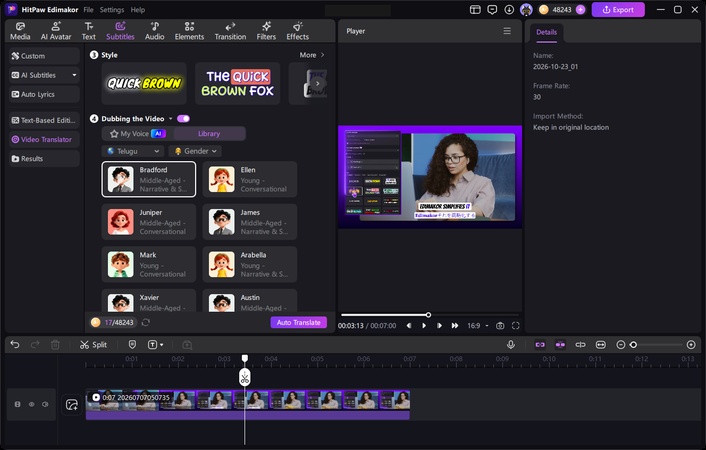Image resolution: width=706 pixels, height=450 pixels.
Task: Open the download center icon
Action: tap(509, 9)
